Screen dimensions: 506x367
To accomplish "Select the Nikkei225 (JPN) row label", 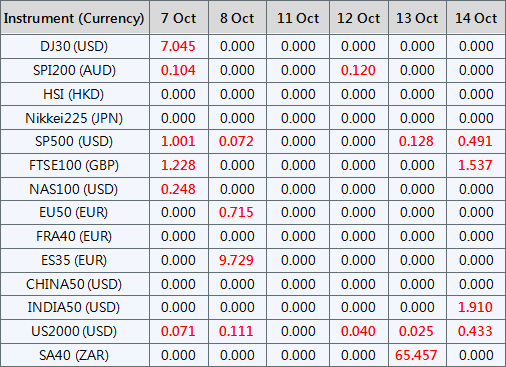I will [x=74, y=118].
